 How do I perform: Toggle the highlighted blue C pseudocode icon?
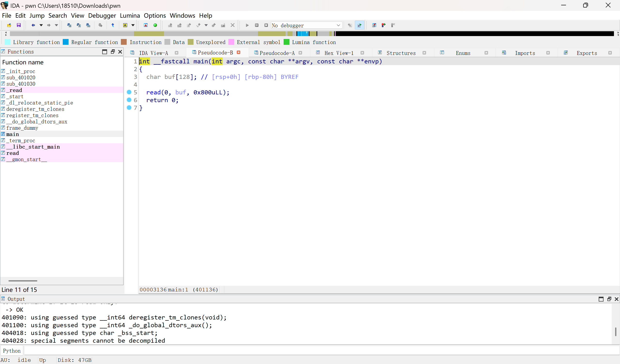point(359,25)
